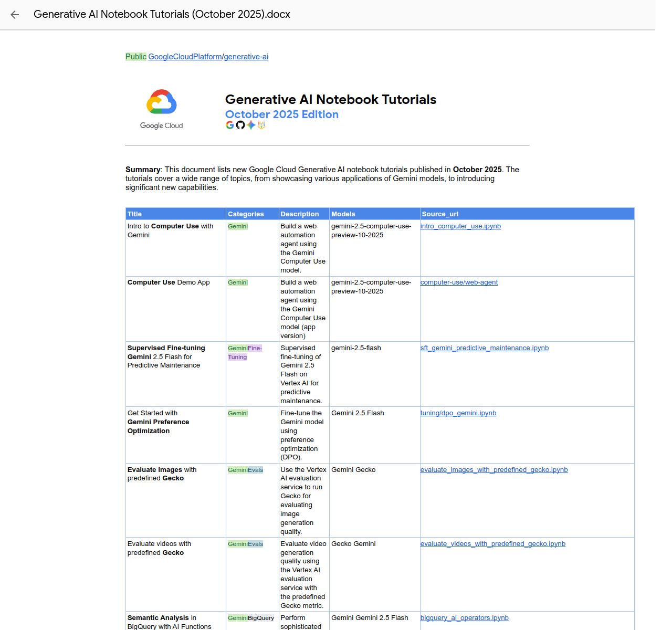Click the BigQuery category tag
The width and height of the screenshot is (672, 630).
coord(261,618)
